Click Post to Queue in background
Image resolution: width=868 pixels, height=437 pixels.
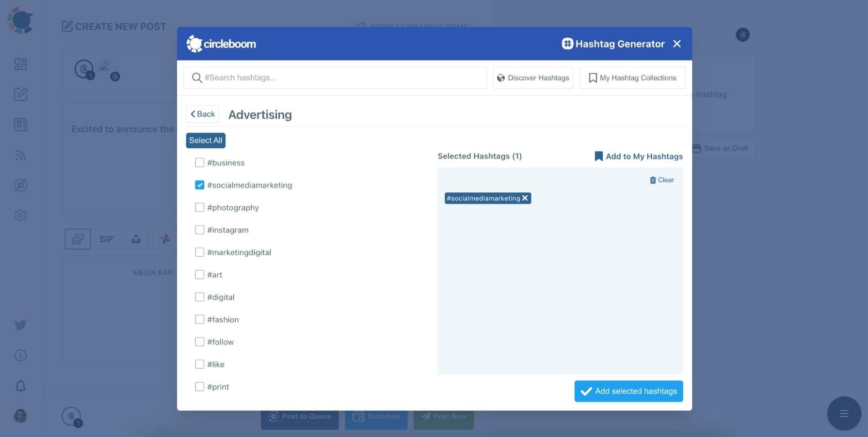[300, 417]
